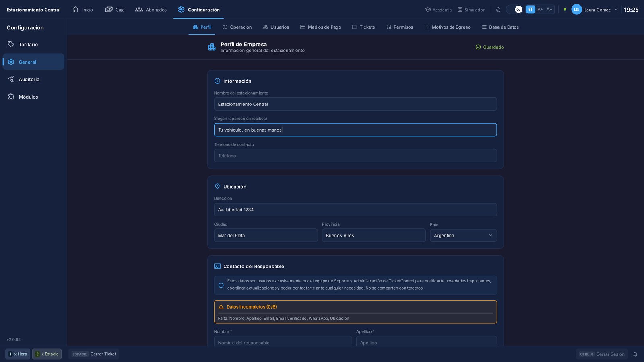Click the LG user avatar
This screenshot has width=644, height=362.
576,10
